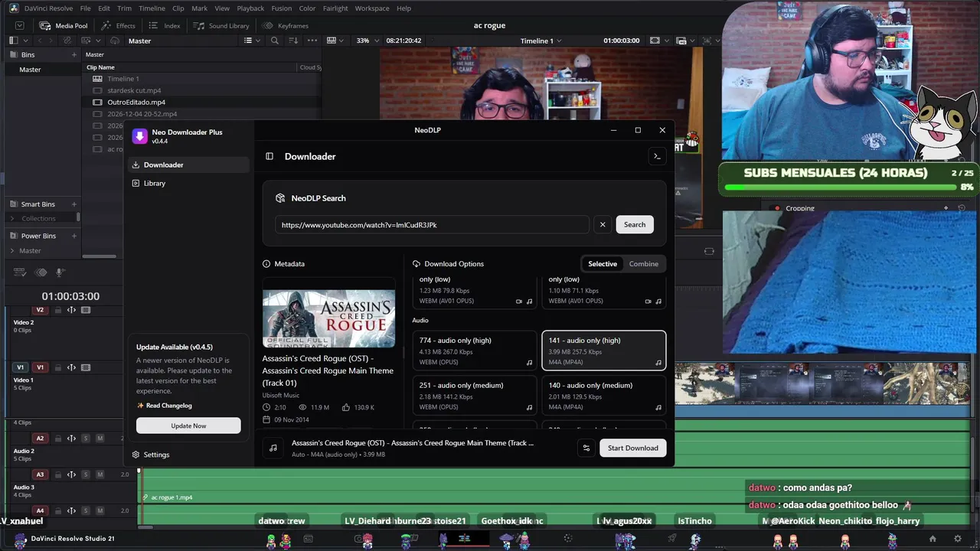Add a new bin with plus icon
Viewport: 980px width, 551px height.
click(74, 54)
